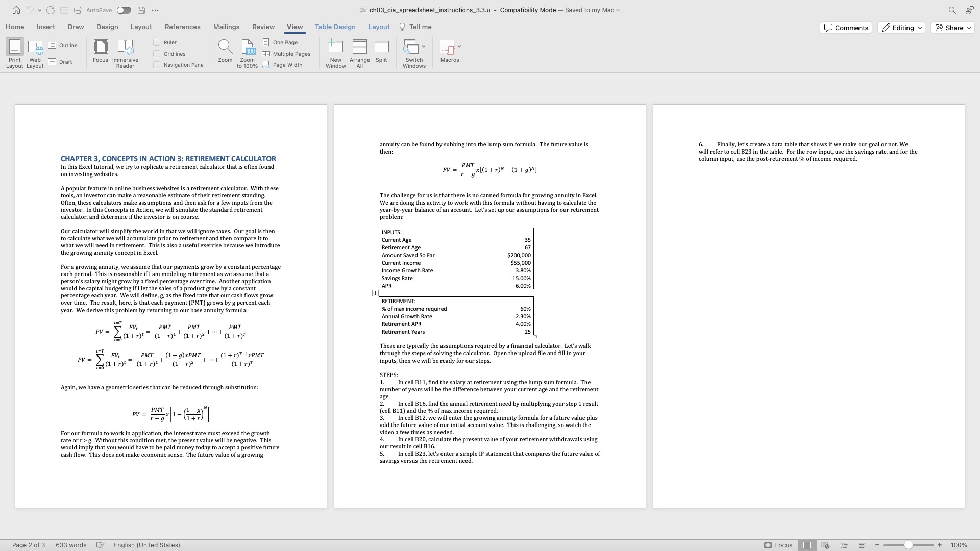The image size is (980, 551).
Task: Open the document title dropdown
Action: click(x=618, y=10)
